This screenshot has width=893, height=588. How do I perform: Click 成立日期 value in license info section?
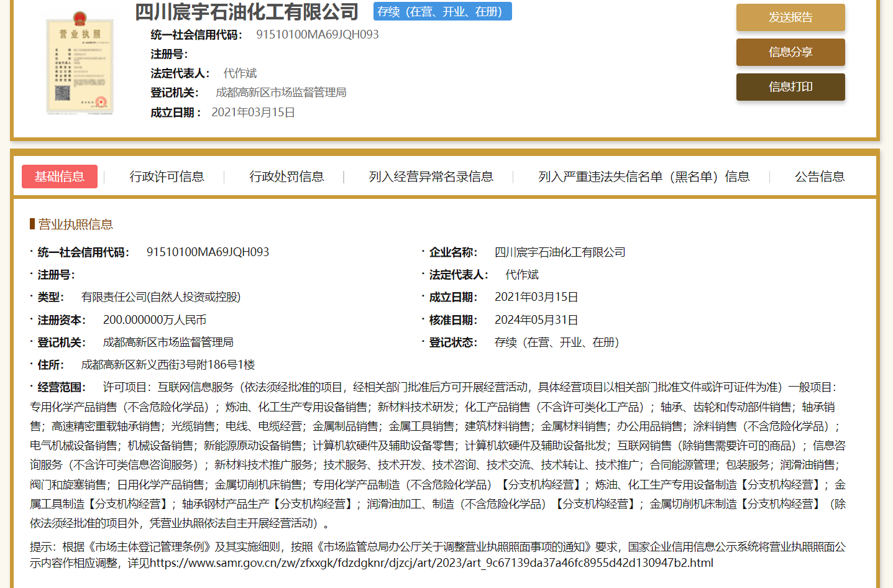(536, 297)
